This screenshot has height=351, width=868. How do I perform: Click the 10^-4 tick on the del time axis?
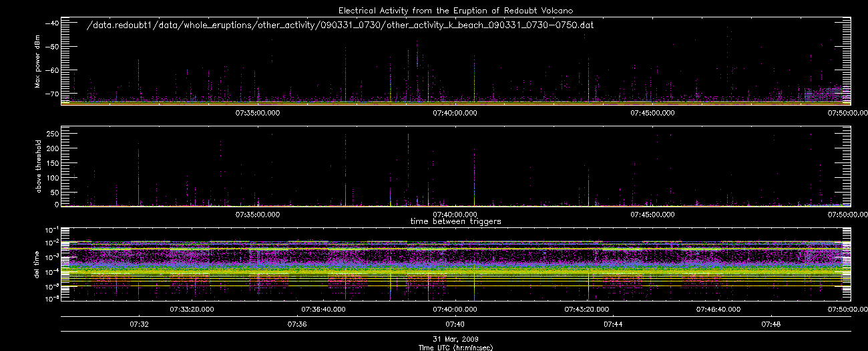tap(51, 271)
